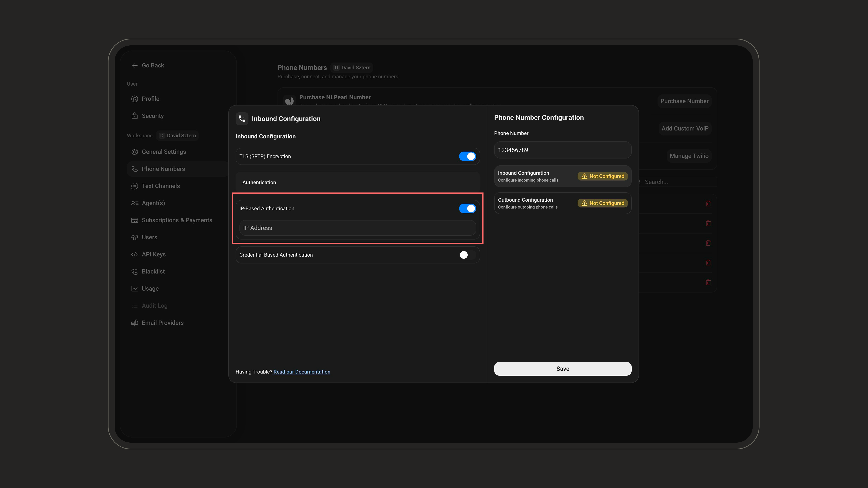Click the Go Back arrow icon

click(134, 65)
